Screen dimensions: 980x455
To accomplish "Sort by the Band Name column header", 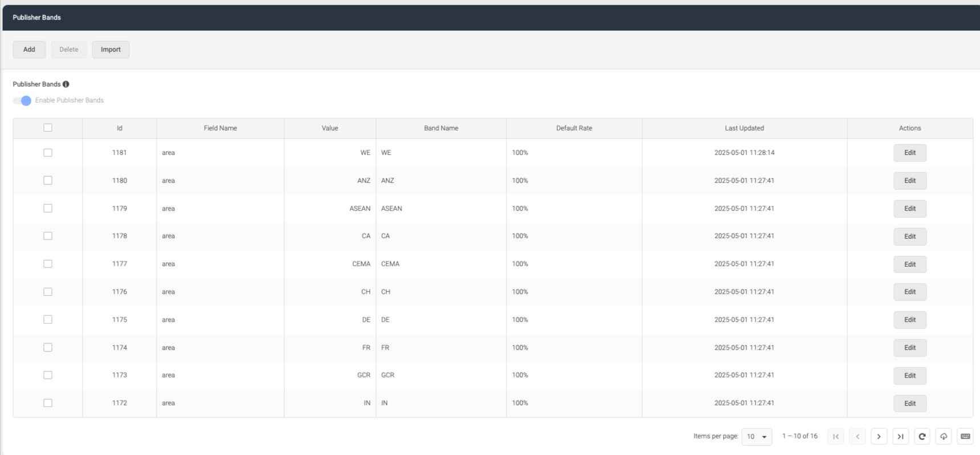I will 441,128.
